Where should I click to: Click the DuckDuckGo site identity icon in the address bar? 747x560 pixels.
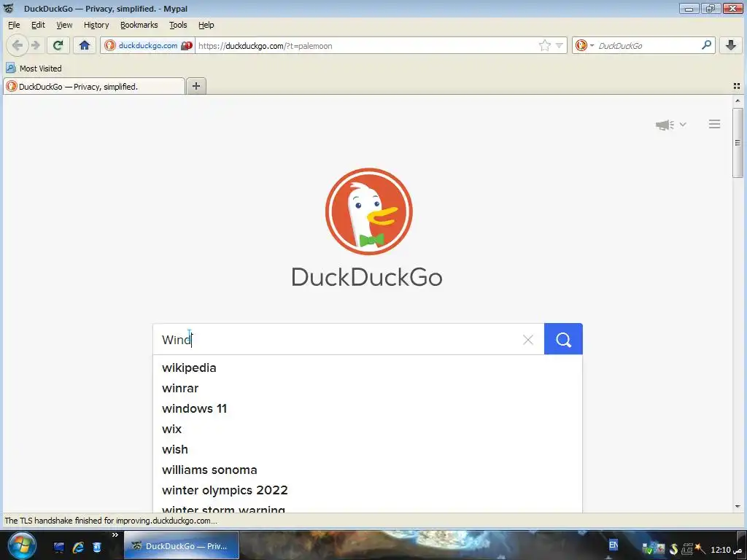[110, 45]
